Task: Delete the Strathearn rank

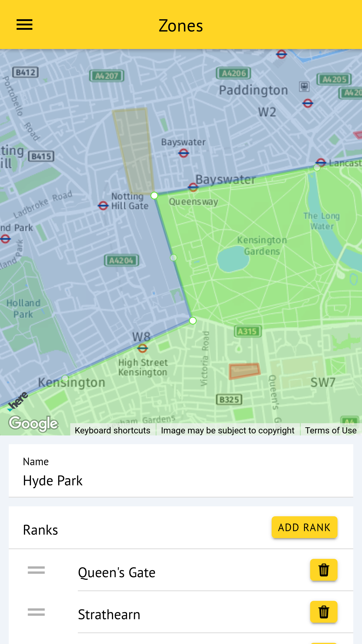Action: pos(324,612)
